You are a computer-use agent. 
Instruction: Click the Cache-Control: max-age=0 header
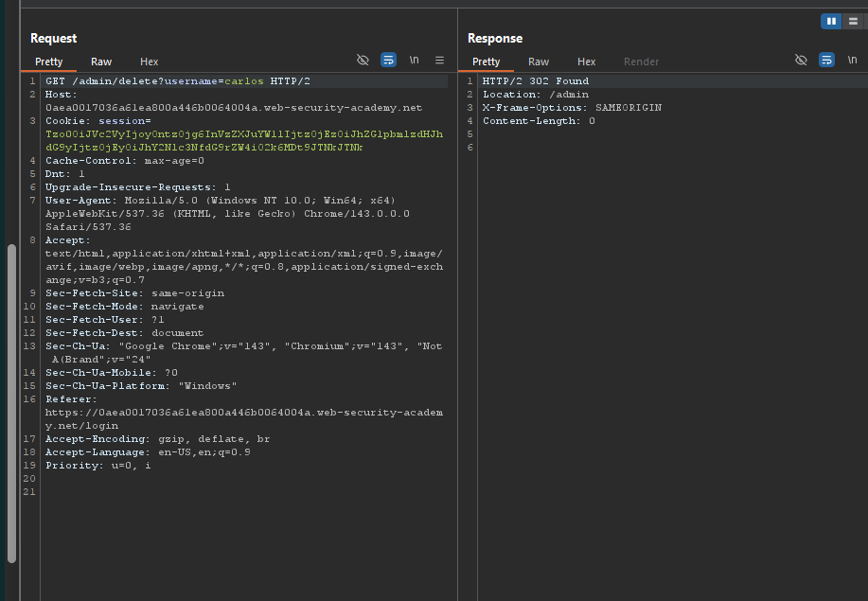point(125,161)
